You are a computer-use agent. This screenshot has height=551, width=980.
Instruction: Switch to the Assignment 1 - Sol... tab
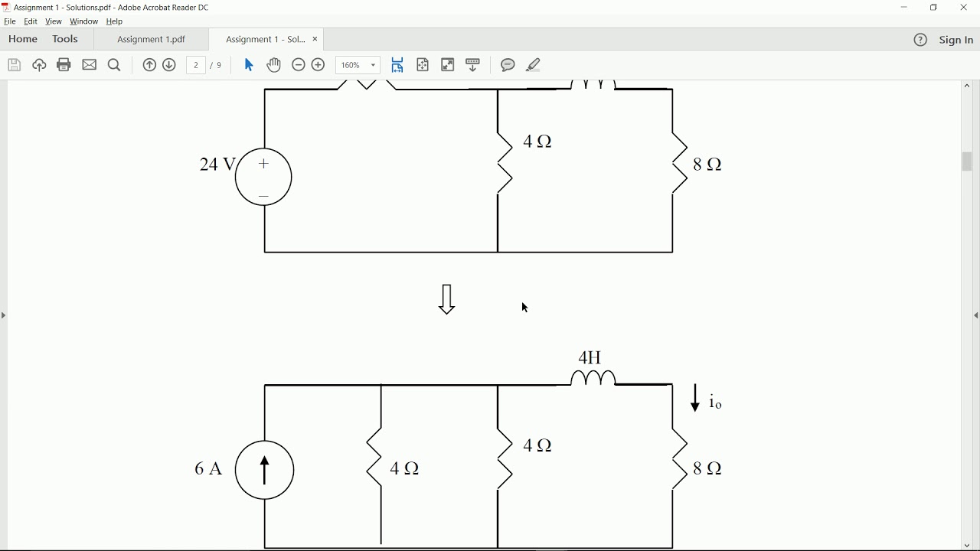[265, 40]
